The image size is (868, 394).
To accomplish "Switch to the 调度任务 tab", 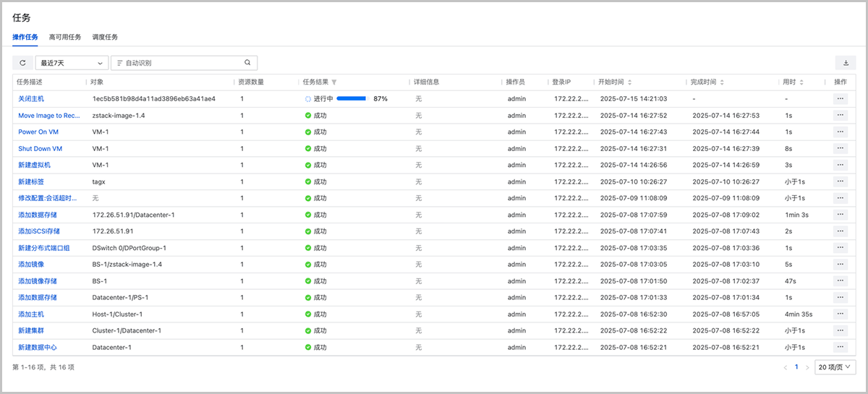I will pyautogui.click(x=105, y=37).
